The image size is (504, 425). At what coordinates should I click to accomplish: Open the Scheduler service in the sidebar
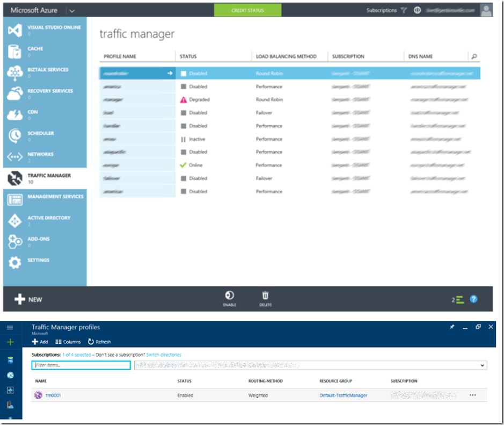click(45, 136)
